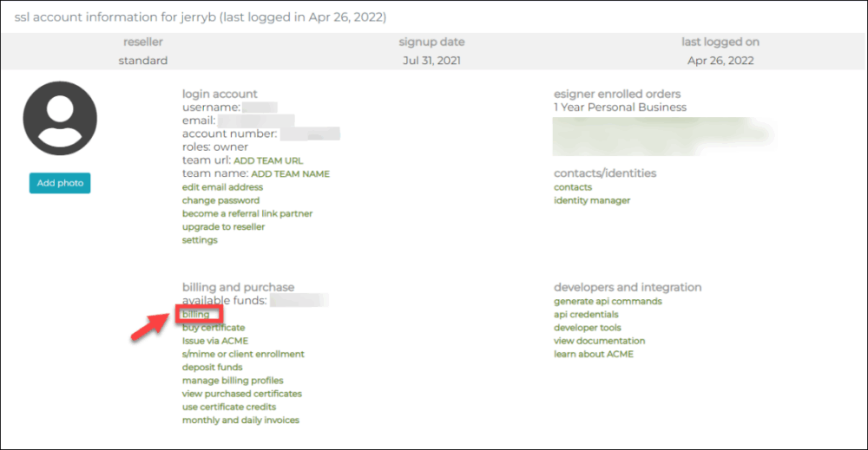The image size is (868, 450).
Task: Open edit email address link
Action: coord(222,187)
